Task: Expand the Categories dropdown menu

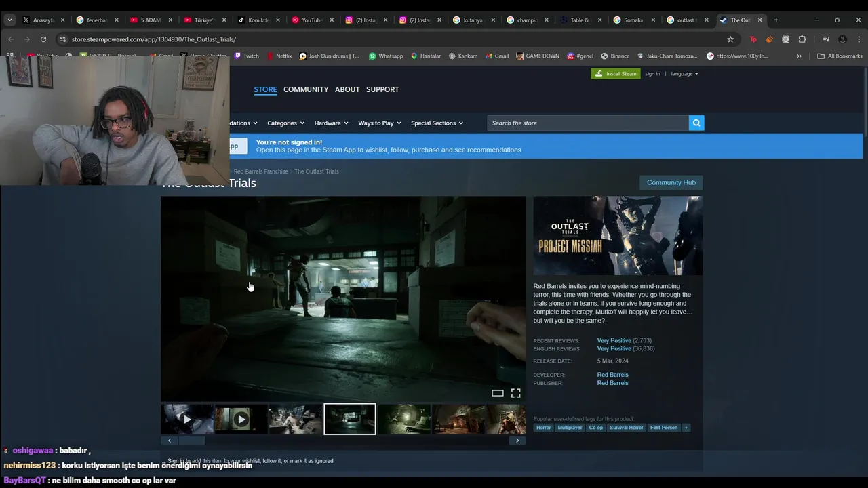Action: 285,123
